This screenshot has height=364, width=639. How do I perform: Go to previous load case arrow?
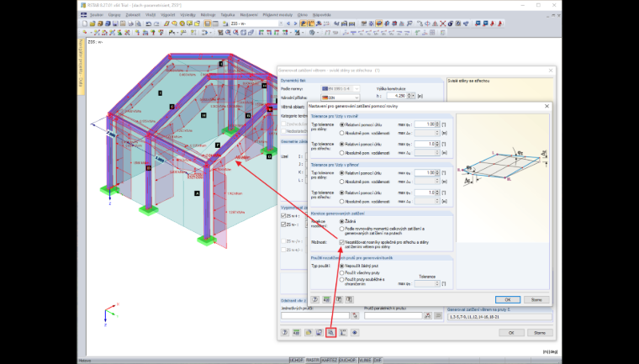tap(288, 24)
